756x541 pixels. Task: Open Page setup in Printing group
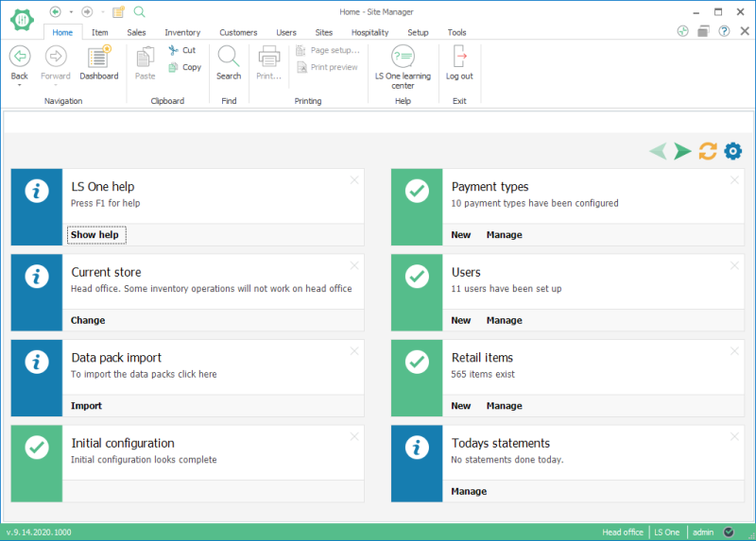click(328, 50)
